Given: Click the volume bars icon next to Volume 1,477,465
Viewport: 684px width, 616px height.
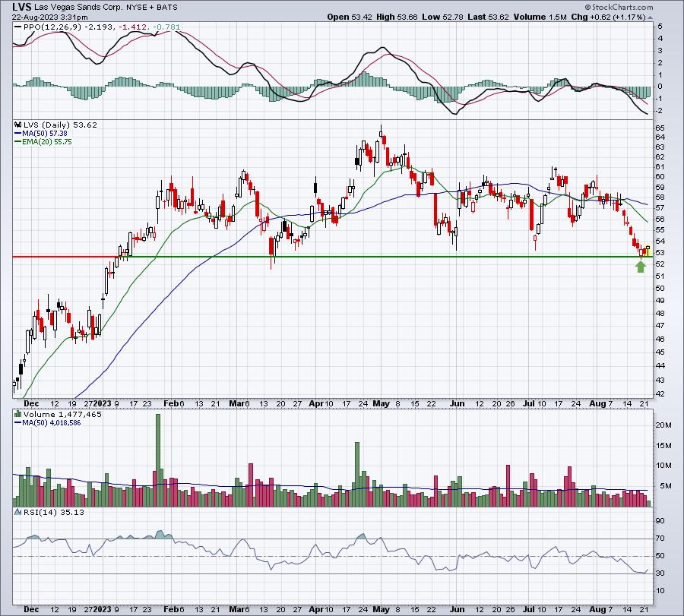Looking at the screenshot, I should point(18,414).
